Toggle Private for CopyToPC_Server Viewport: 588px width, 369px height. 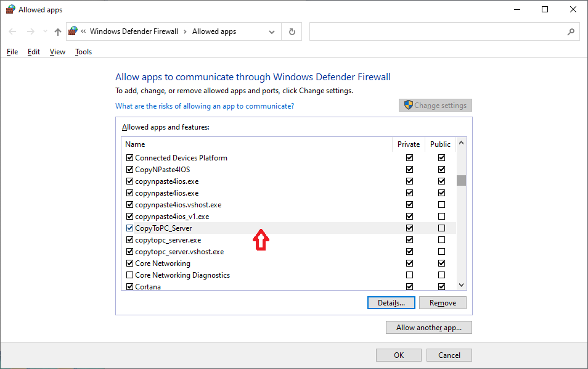coord(409,228)
